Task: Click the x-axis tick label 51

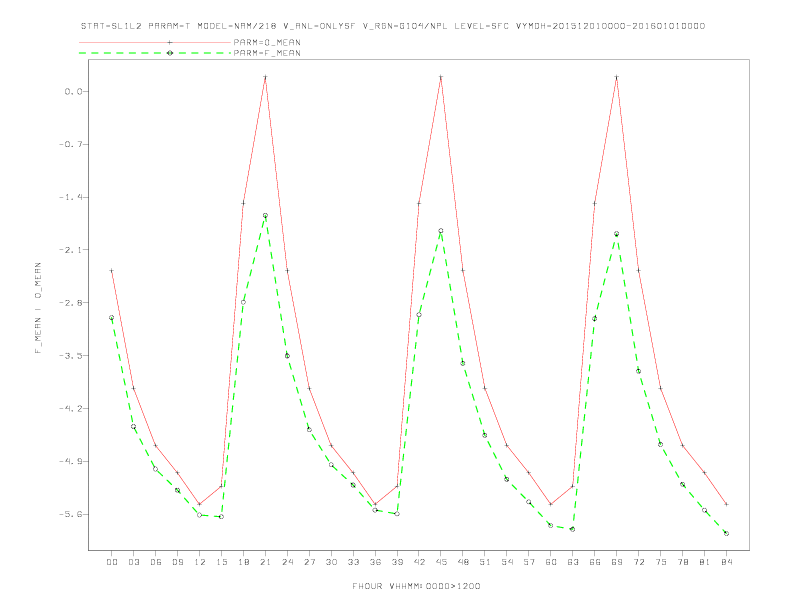Action: click(x=485, y=562)
